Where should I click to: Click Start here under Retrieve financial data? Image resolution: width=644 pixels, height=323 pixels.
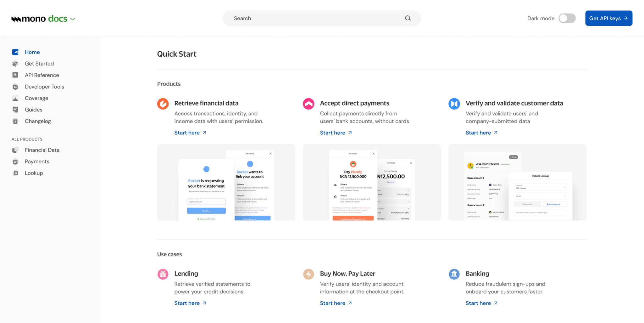pyautogui.click(x=187, y=133)
